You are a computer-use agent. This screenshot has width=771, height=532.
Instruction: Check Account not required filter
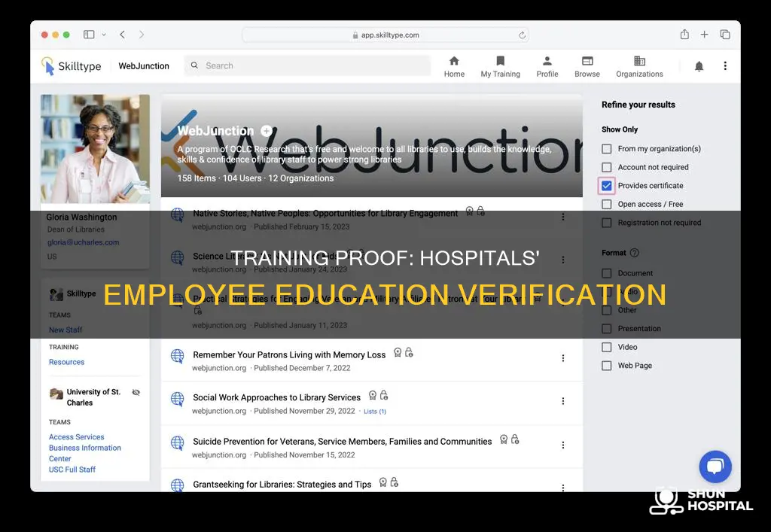click(607, 168)
